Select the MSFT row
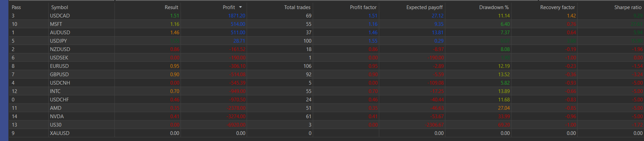 tap(326, 24)
